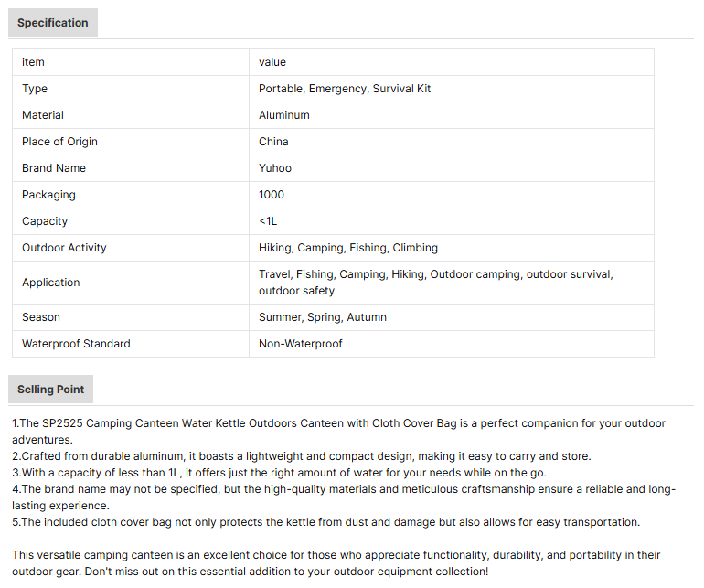Screen dimensions: 704x588
Task: Click the Selling Point section tab
Action: pyautogui.click(x=50, y=390)
